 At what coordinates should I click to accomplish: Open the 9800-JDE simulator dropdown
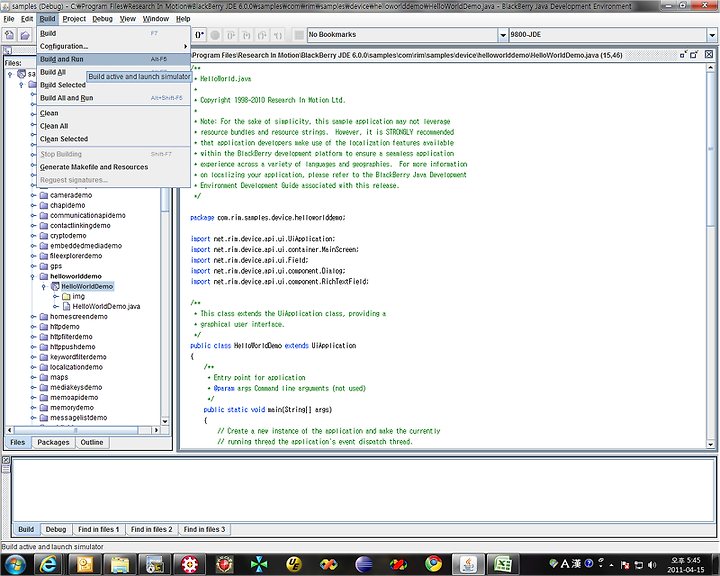(x=712, y=35)
